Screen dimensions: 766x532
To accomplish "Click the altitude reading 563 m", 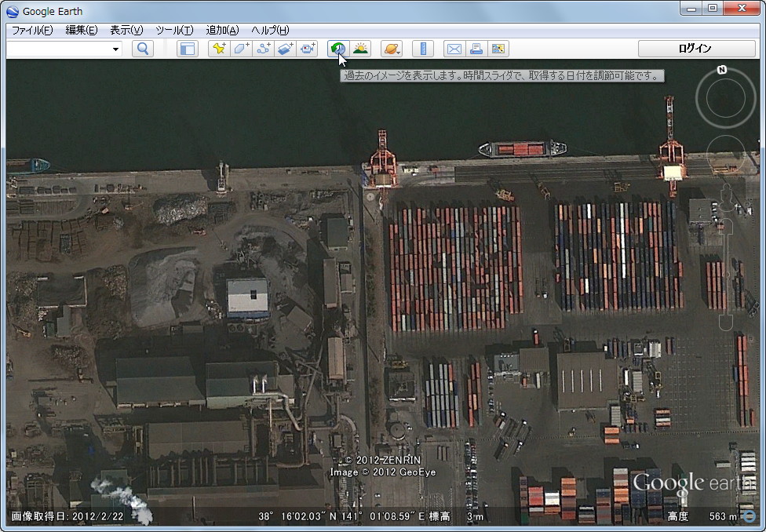I will click(723, 516).
